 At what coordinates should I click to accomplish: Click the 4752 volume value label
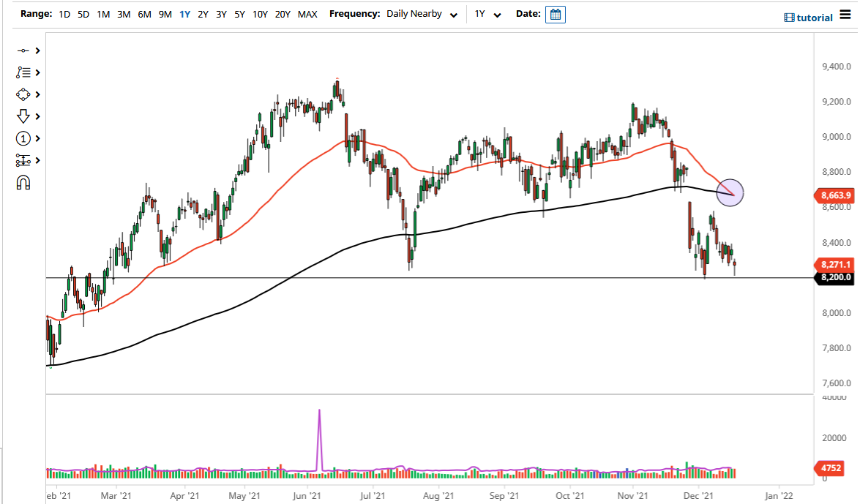click(829, 468)
